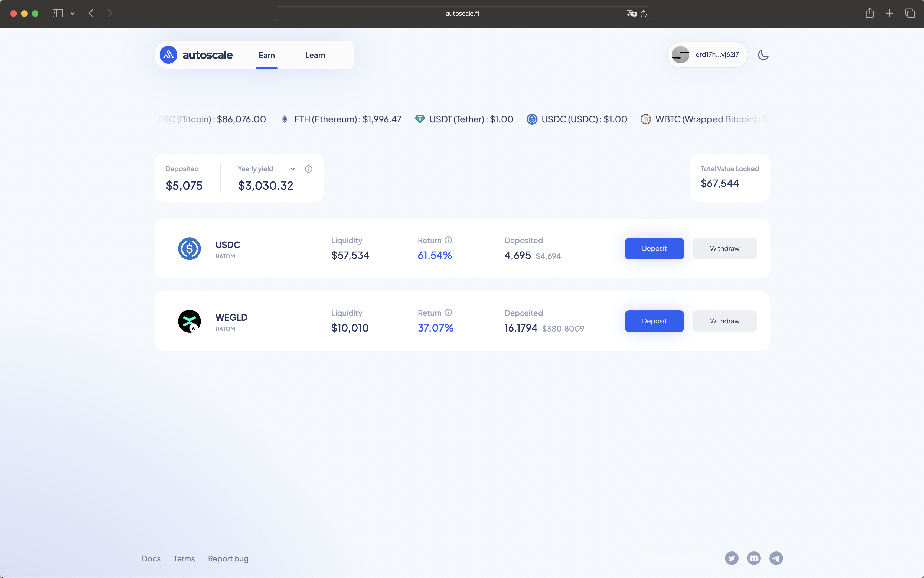
Task: Click ETH (Ethereum) price $1,996.47
Action: click(x=382, y=119)
